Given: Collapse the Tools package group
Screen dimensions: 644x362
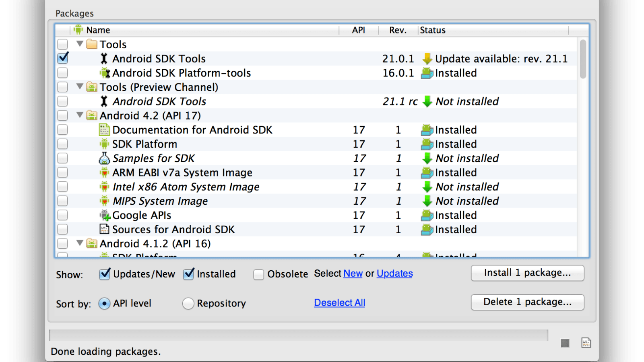Looking at the screenshot, I should tap(79, 44).
